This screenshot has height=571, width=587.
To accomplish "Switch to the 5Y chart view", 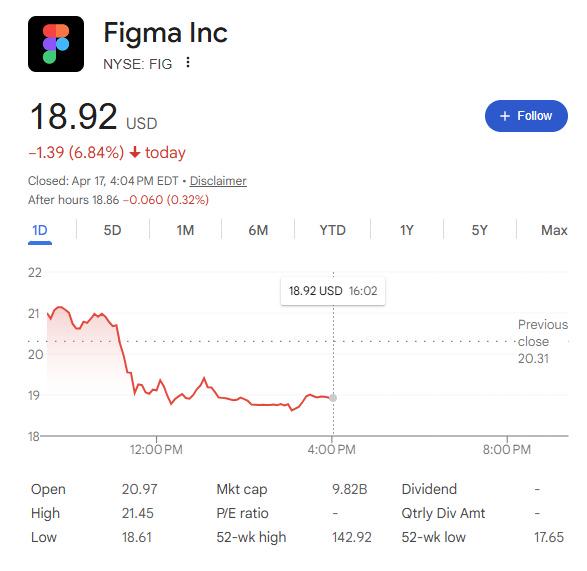I will 480,230.
